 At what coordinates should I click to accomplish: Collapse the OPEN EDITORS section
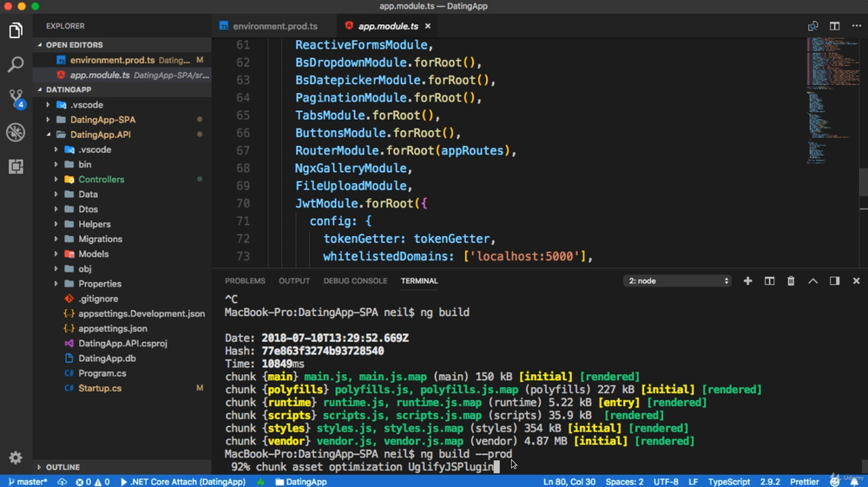pyautogui.click(x=122, y=45)
